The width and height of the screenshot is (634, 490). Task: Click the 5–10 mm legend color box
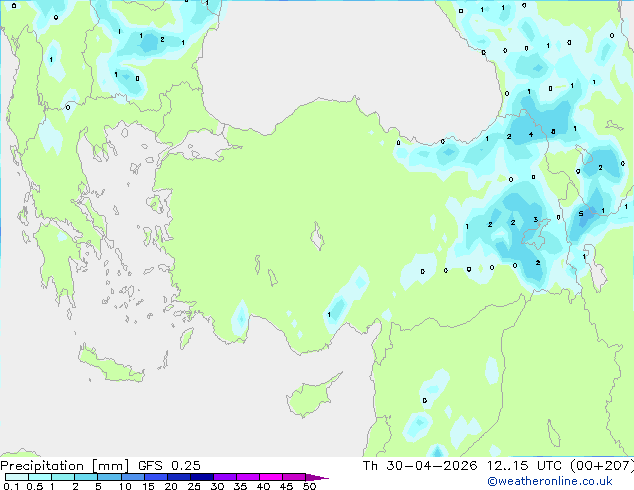(109, 477)
